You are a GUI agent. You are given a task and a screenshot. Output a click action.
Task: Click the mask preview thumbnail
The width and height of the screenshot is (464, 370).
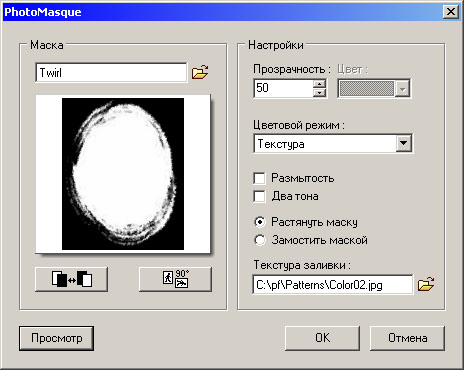[x=123, y=174]
